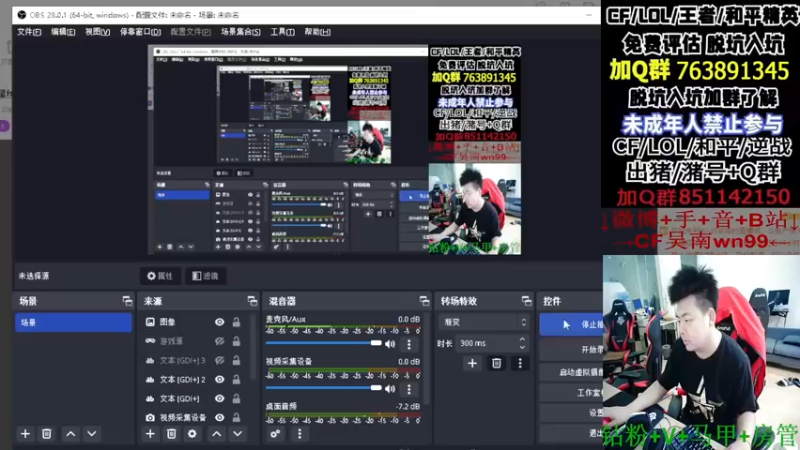Open the 工具(T) menu
The width and height of the screenshot is (800, 450).
pyautogui.click(x=282, y=32)
